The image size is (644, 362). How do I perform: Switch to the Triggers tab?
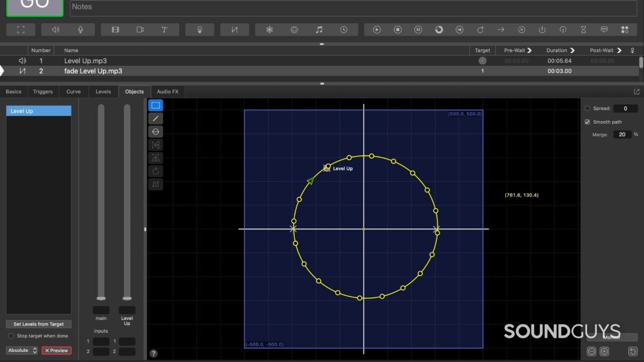pos(43,92)
